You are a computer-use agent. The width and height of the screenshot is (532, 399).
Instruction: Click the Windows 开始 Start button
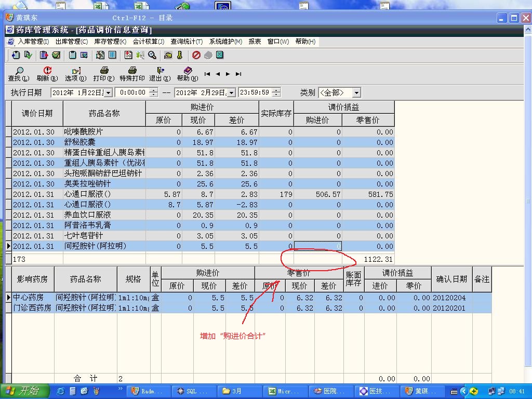pyautogui.click(x=25, y=391)
